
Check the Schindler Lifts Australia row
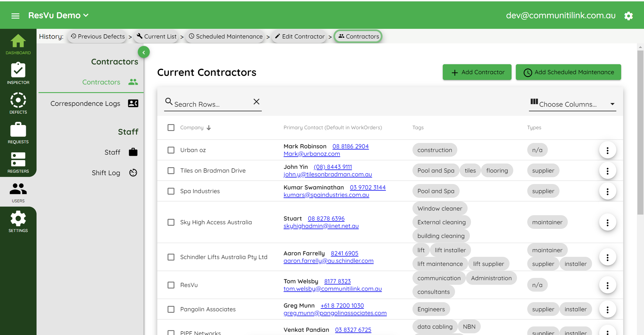(171, 257)
